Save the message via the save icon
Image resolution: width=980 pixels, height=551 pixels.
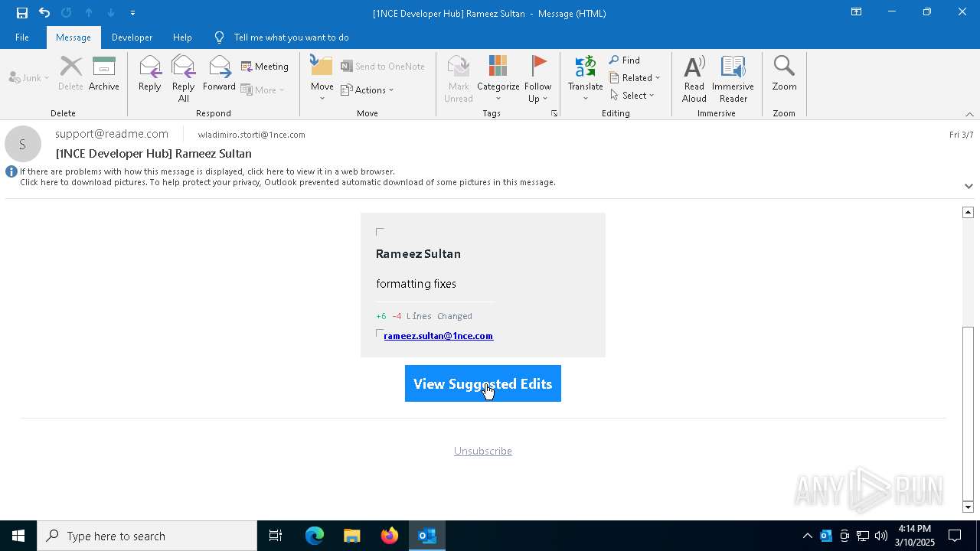pyautogui.click(x=22, y=13)
